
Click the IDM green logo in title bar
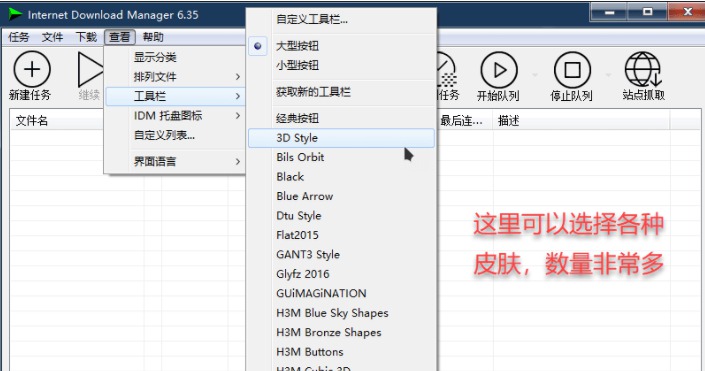15,14
